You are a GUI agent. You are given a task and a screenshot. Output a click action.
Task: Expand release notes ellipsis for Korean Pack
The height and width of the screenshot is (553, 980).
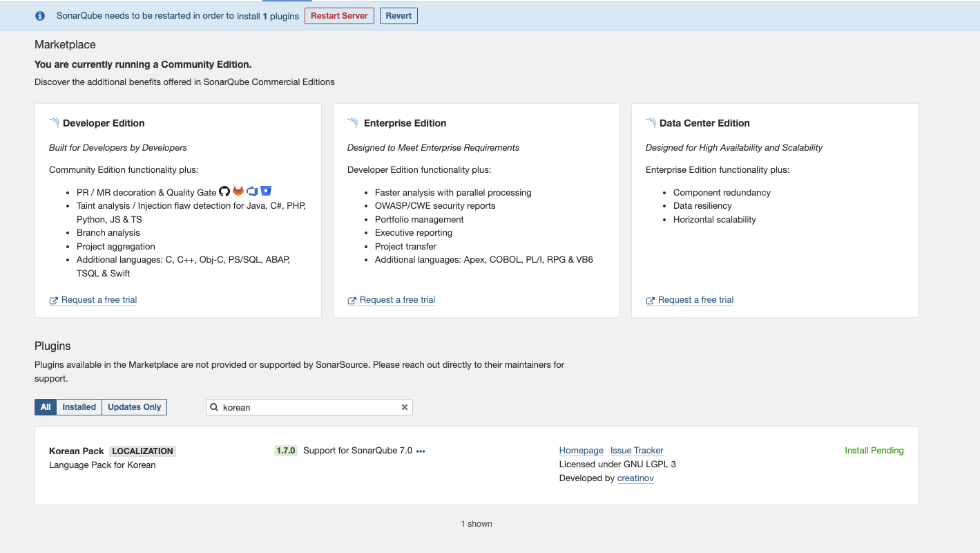(421, 451)
